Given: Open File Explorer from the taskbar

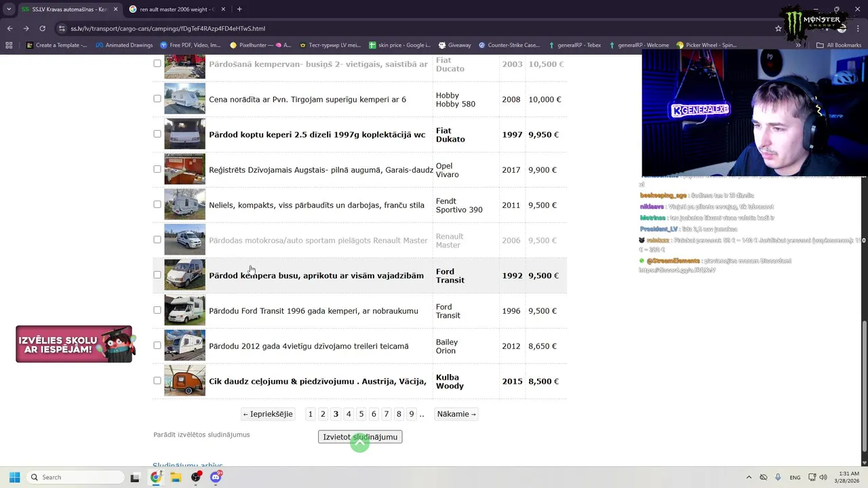Looking at the screenshot, I should click(176, 477).
